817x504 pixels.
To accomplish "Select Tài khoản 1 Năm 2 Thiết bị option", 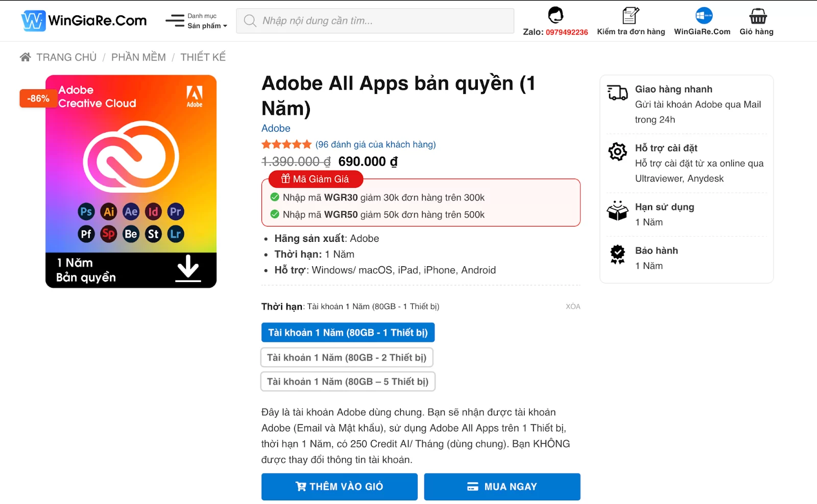I will (347, 358).
